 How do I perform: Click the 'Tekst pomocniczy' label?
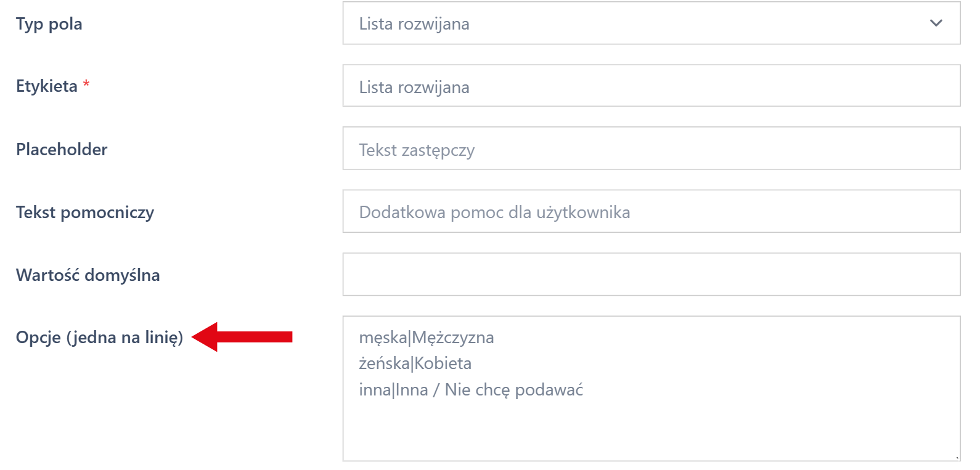click(84, 211)
